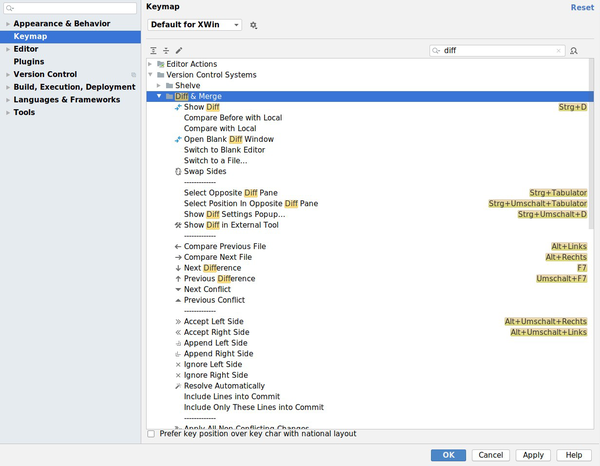Expand the Shelve folder node

(158, 85)
